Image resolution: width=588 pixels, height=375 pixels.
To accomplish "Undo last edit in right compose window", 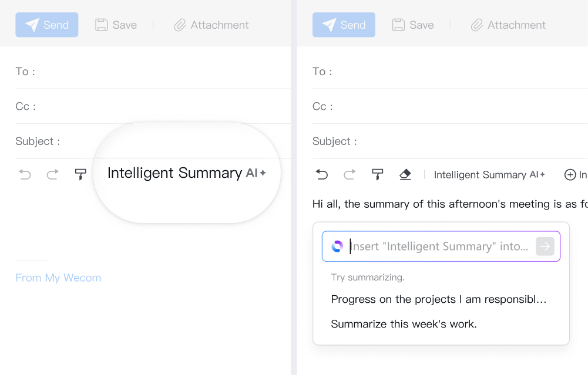I will coord(322,174).
